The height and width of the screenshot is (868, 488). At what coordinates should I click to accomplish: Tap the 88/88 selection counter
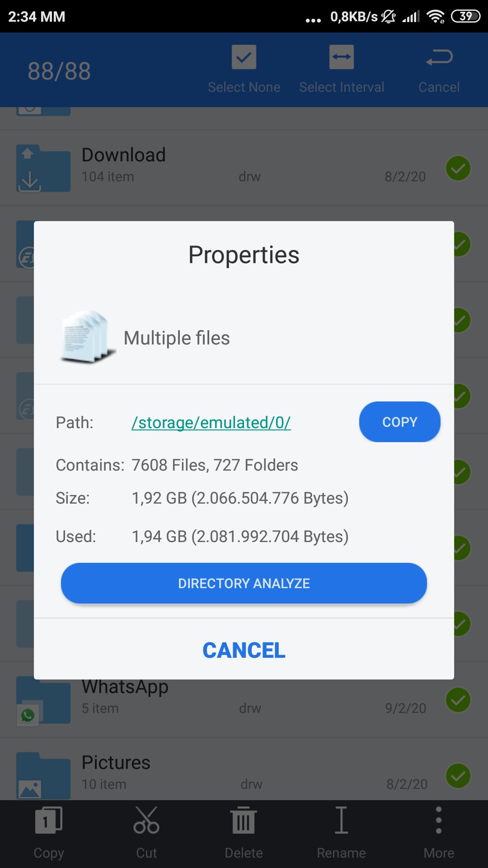(59, 71)
